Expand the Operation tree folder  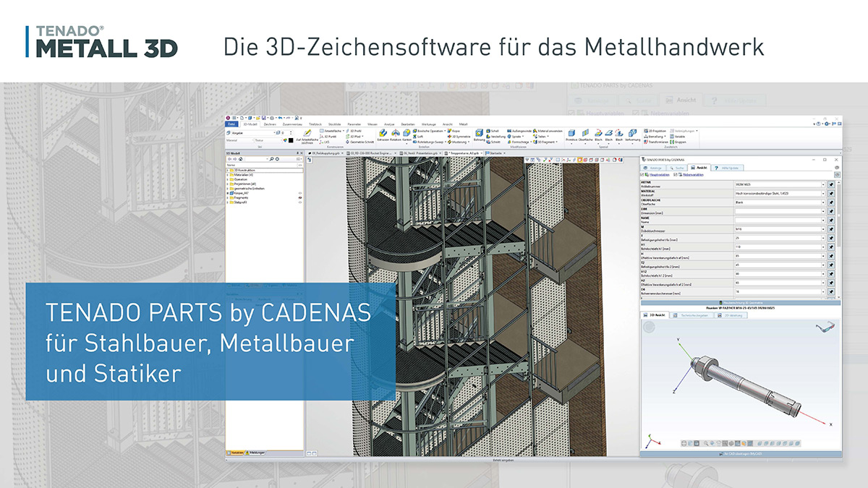tap(228, 179)
